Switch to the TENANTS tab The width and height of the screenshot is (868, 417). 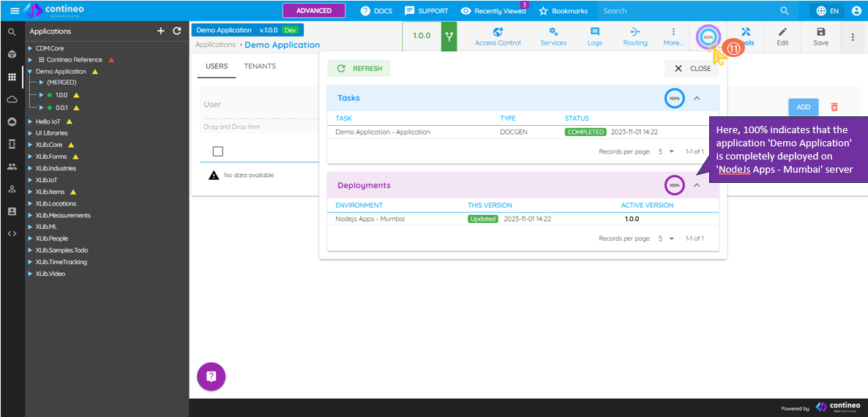260,67
